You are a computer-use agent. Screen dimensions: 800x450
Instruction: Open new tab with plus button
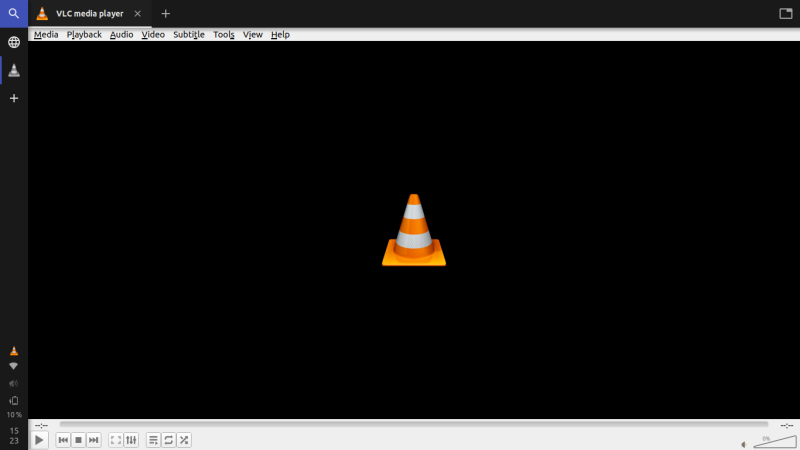point(165,14)
